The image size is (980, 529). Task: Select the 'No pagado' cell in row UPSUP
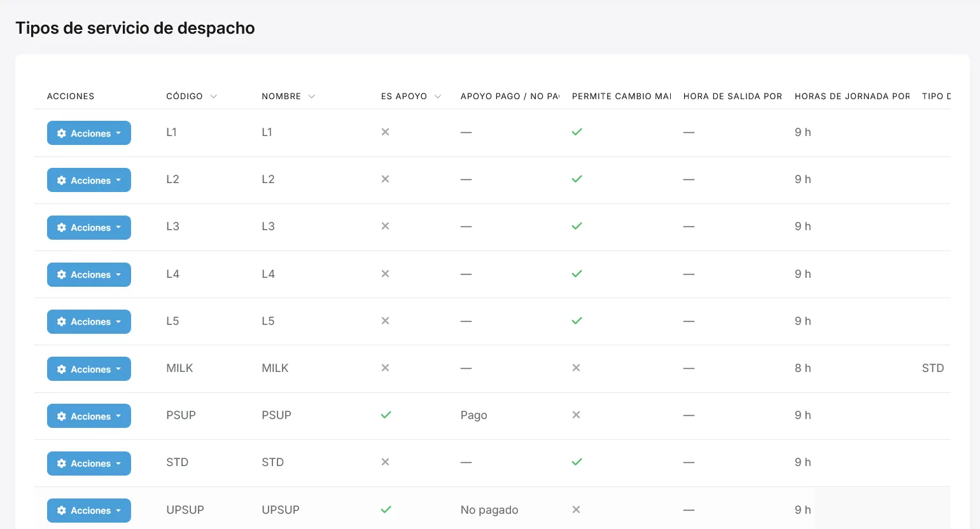pyautogui.click(x=489, y=510)
